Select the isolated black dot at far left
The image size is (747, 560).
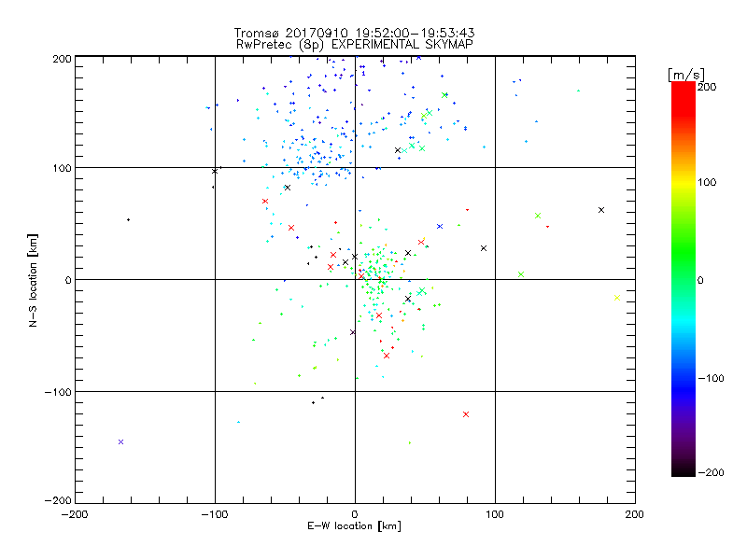pos(128,219)
